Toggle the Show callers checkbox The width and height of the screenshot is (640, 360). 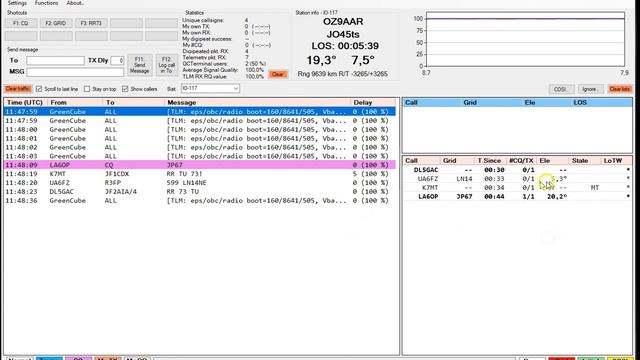point(125,89)
